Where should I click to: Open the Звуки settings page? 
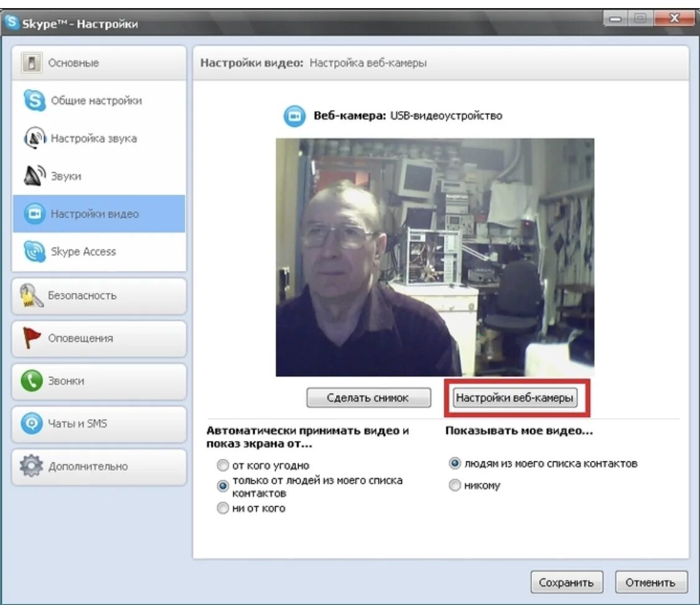click(99, 176)
